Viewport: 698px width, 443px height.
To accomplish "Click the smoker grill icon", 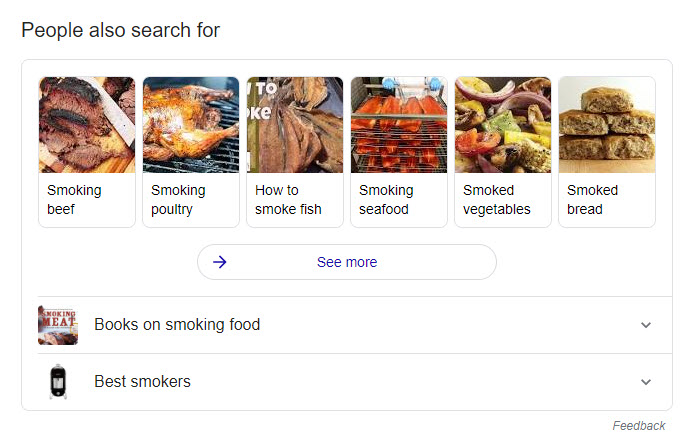I will click(x=58, y=382).
